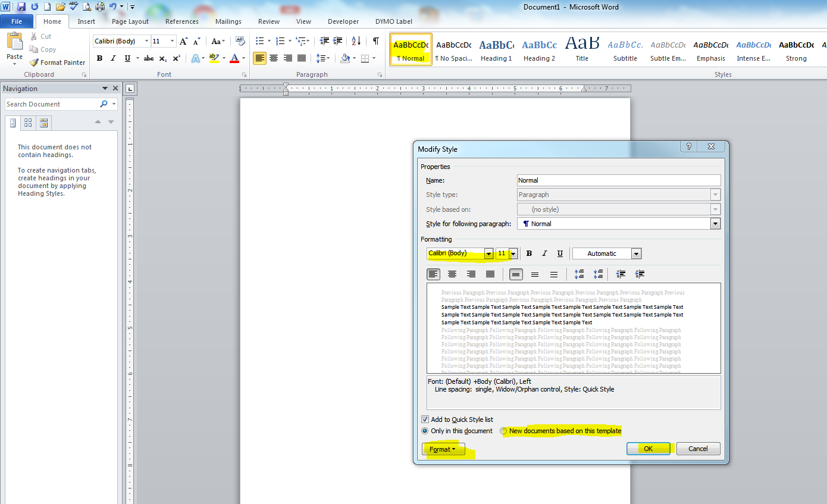Go to the Mailings tab
827x504 pixels.
(x=228, y=21)
